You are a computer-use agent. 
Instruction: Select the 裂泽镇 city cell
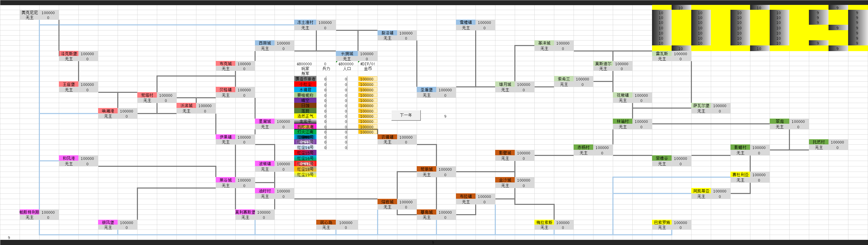[387, 33]
